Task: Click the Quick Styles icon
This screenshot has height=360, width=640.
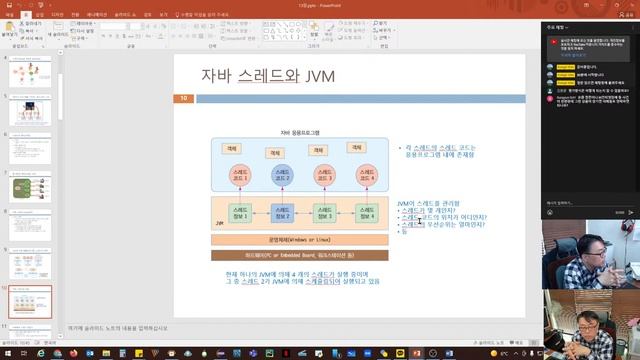Action: pos(329,29)
